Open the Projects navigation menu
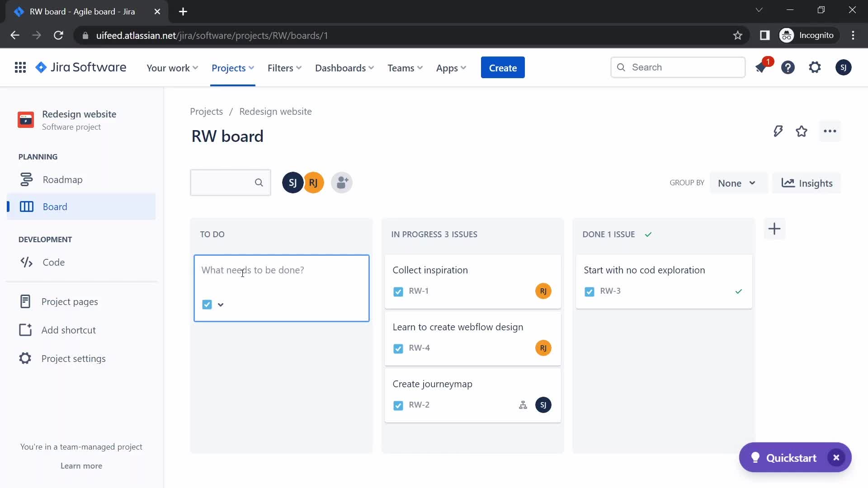The height and width of the screenshot is (488, 868). pyautogui.click(x=232, y=67)
